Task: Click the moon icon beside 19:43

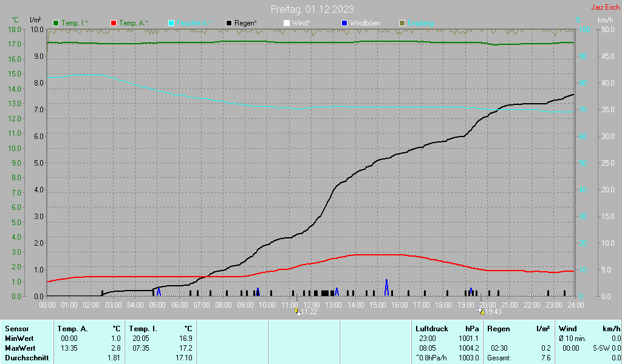Action: point(481,312)
